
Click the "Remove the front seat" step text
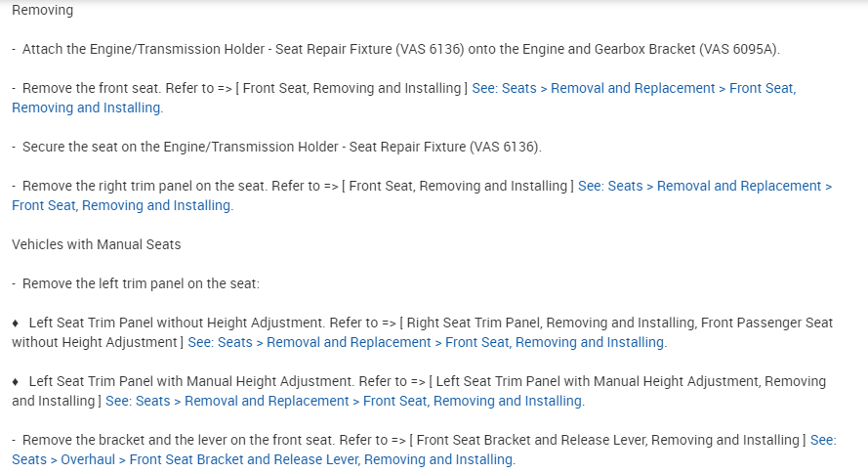coord(95,88)
